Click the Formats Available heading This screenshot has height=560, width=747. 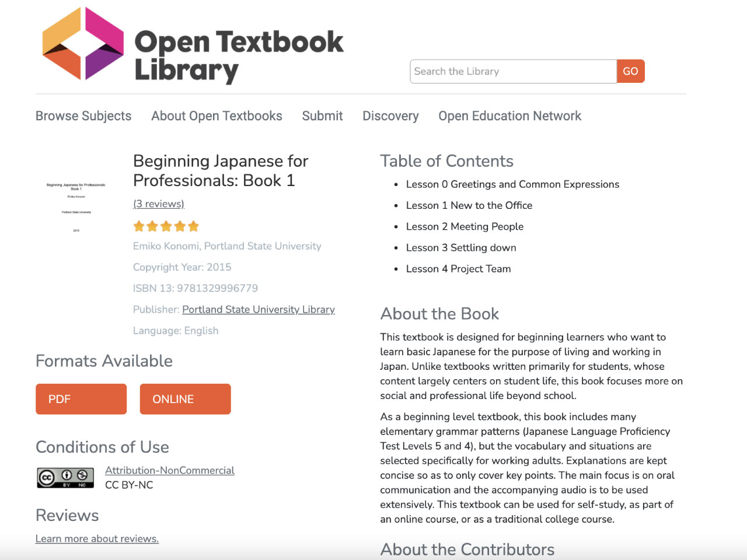[104, 361]
